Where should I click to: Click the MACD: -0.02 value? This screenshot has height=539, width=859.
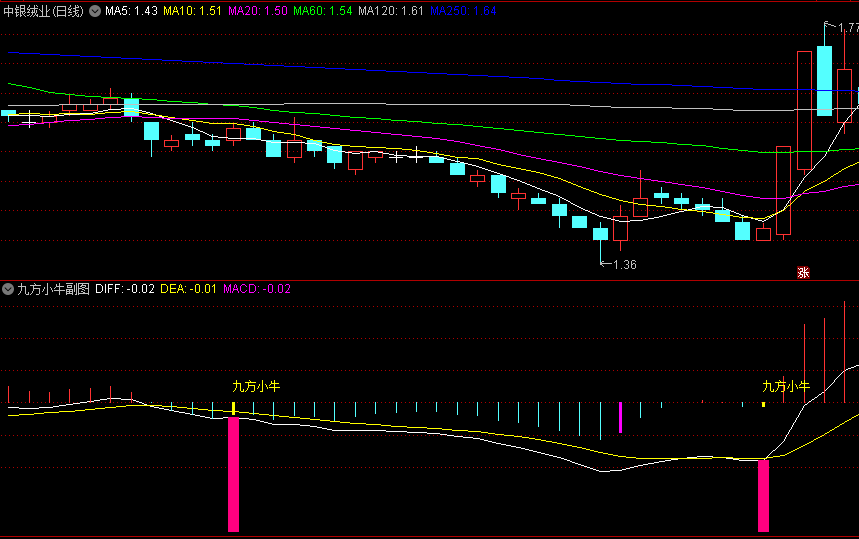click(257, 289)
